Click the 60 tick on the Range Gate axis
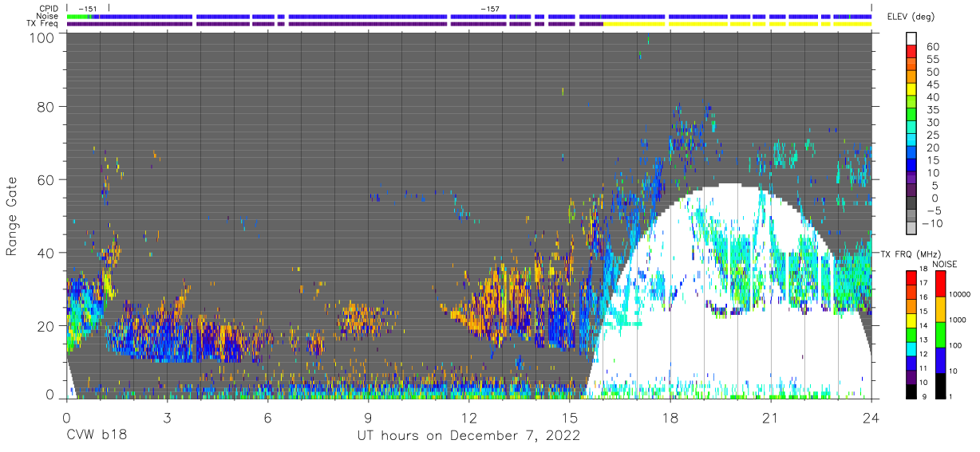Image resolution: width=980 pixels, height=452 pixels. pos(46,180)
